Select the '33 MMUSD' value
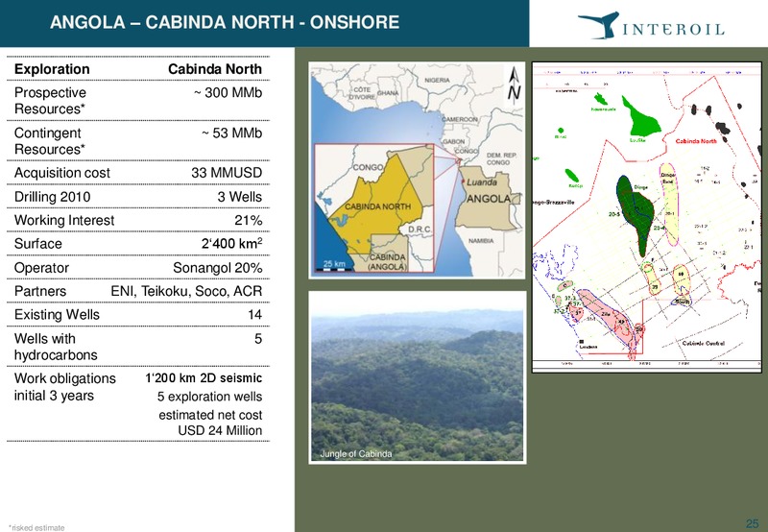Screen dimensions: 768x532 tap(227, 173)
